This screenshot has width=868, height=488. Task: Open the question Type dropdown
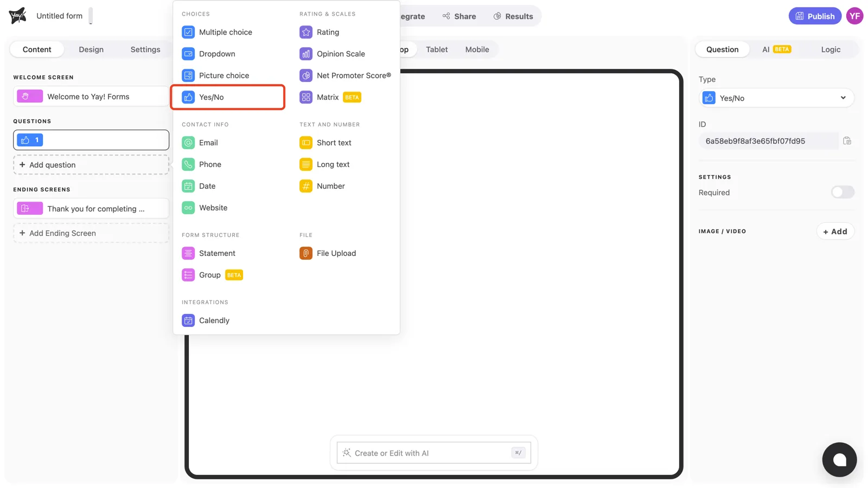[x=776, y=98]
